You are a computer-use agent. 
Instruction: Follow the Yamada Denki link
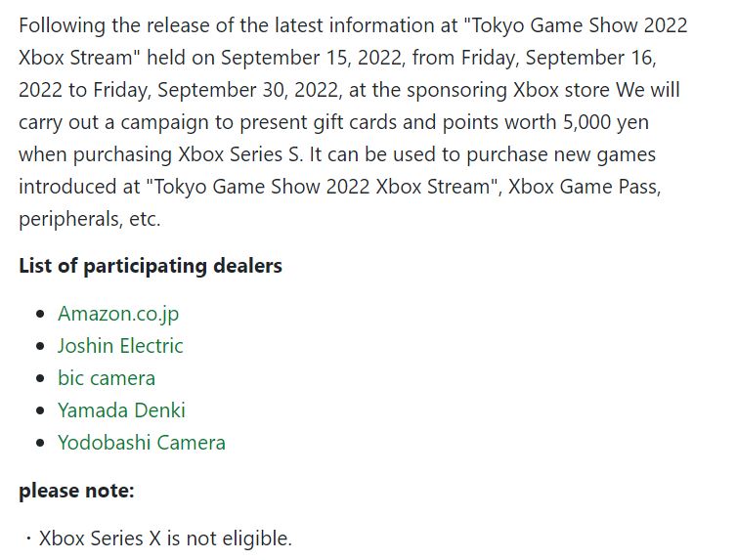point(121,410)
